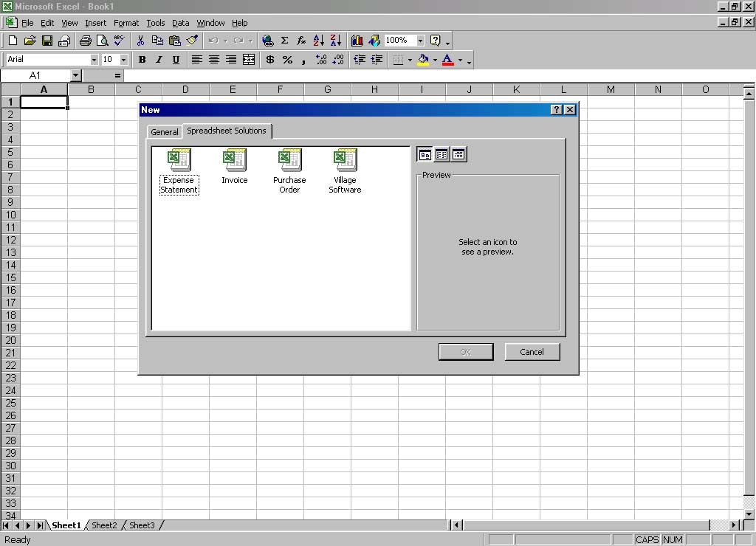The height and width of the screenshot is (546, 756).
Task: Switch to the Sheet2 worksheet tab
Action: click(104, 525)
